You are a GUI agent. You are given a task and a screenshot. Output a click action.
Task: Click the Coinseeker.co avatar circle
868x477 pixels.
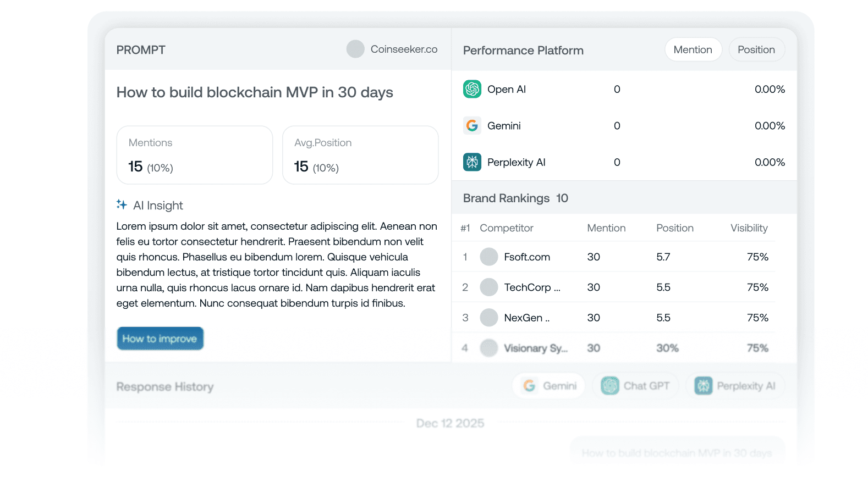355,49
